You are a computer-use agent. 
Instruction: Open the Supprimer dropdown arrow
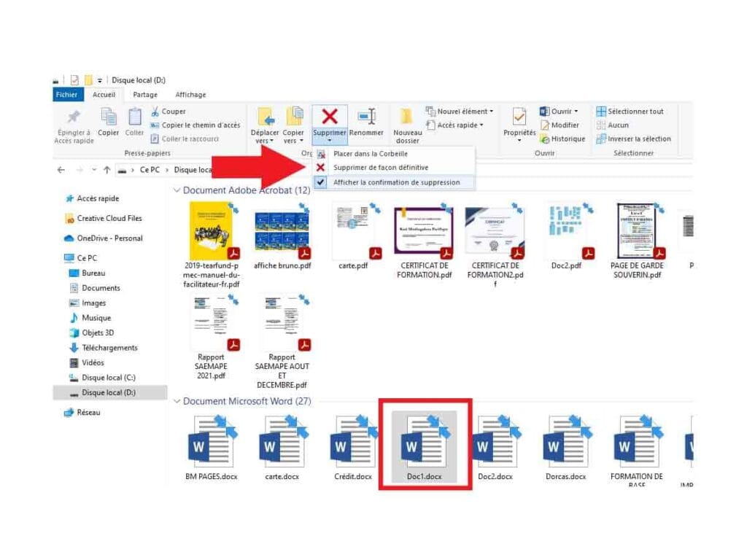(330, 141)
